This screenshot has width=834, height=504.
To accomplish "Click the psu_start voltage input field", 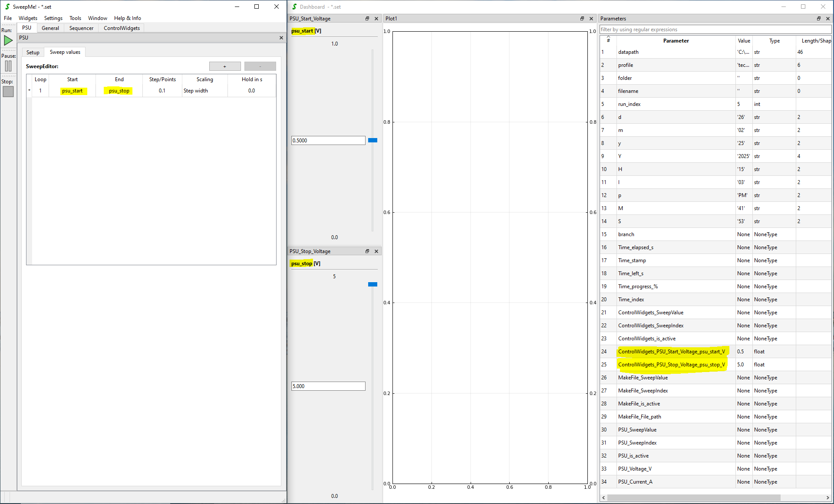I will coord(328,141).
